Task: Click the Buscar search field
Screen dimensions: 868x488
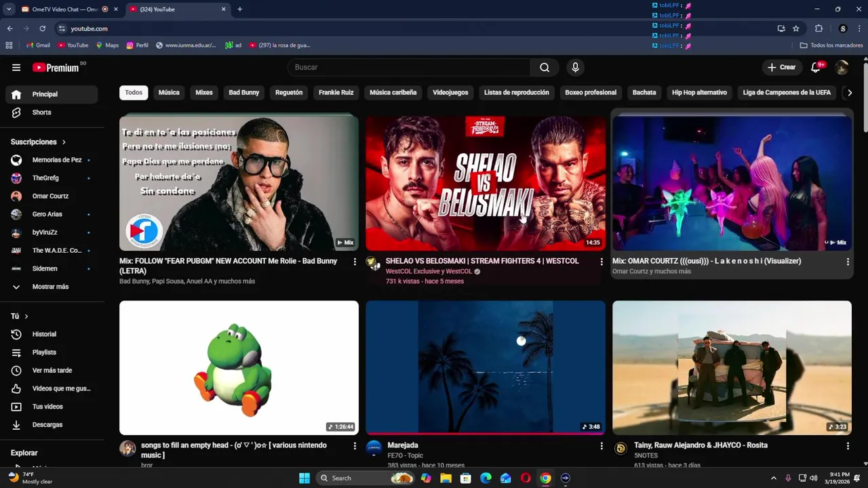Action: coord(410,67)
